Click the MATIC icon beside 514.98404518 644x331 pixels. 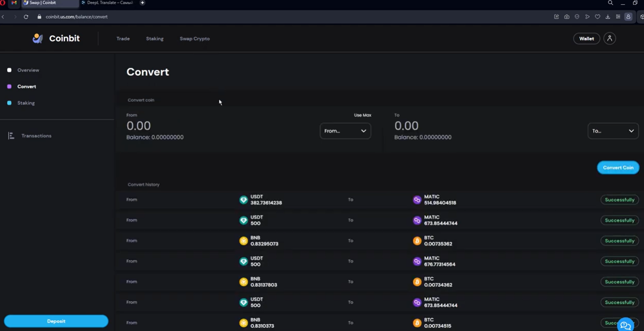coord(417,200)
